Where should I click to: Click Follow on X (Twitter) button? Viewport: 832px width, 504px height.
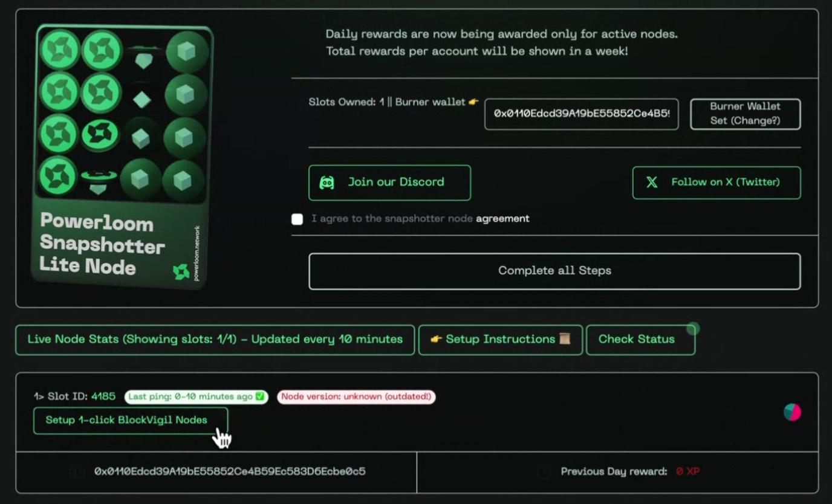(x=717, y=183)
